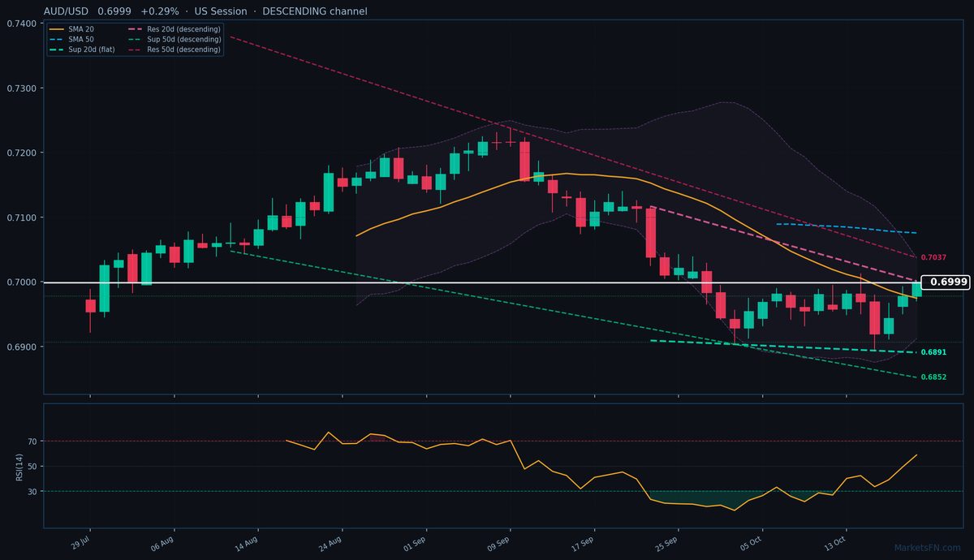
Task: Click the 0.7100 price axis label
Action: tap(20, 218)
